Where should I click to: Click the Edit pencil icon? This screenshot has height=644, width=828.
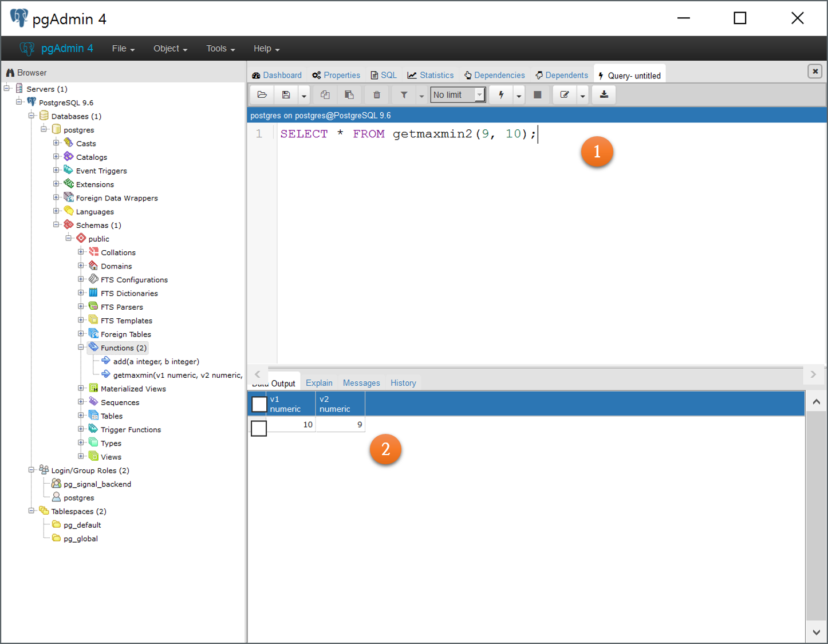565,95
